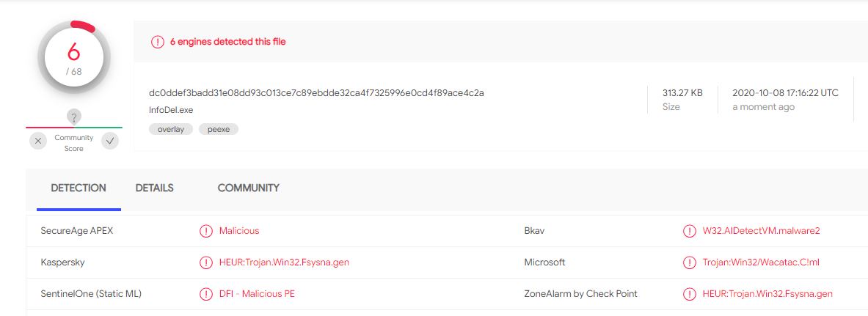Click the InfoDel.exe file name
The height and width of the screenshot is (316, 868).
[171, 110]
